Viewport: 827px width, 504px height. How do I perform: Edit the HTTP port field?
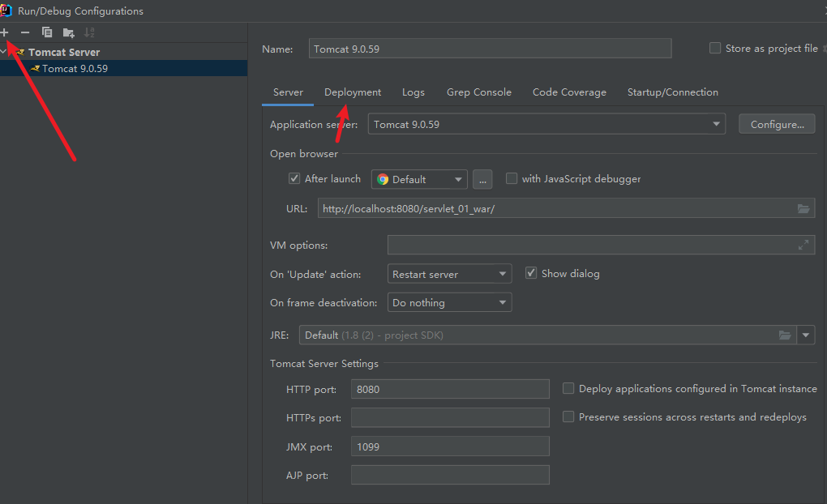[x=450, y=389]
